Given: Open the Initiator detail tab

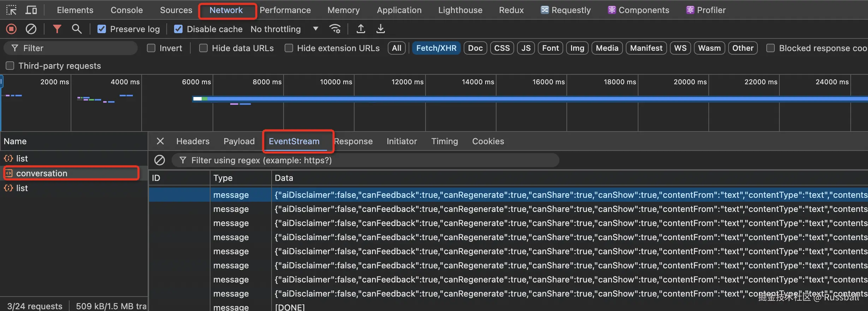Looking at the screenshot, I should coord(402,141).
